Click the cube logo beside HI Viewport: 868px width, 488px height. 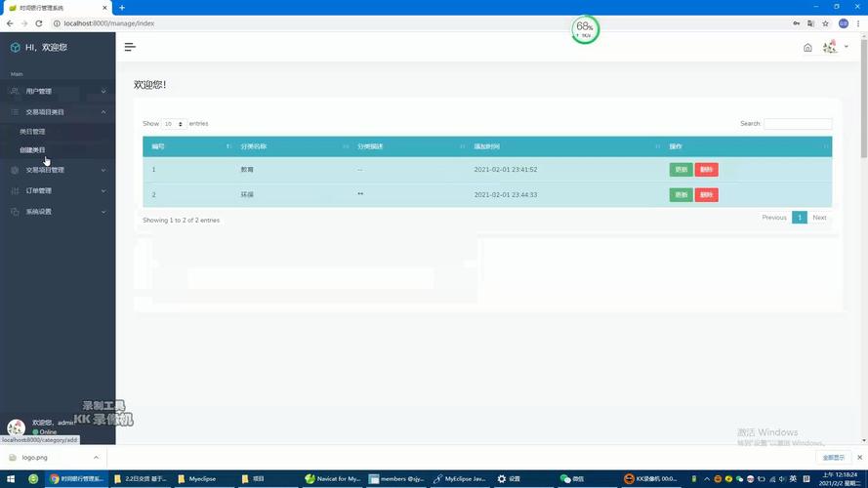click(15, 48)
